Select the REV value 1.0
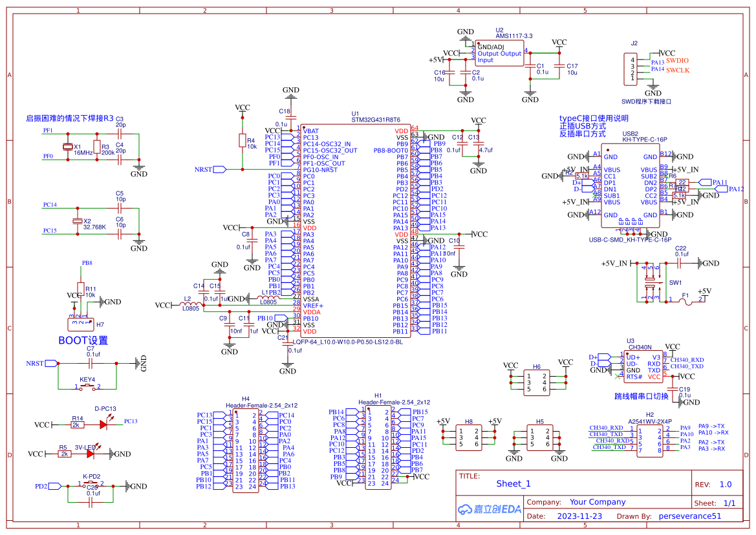756x535 pixels. [x=726, y=485]
